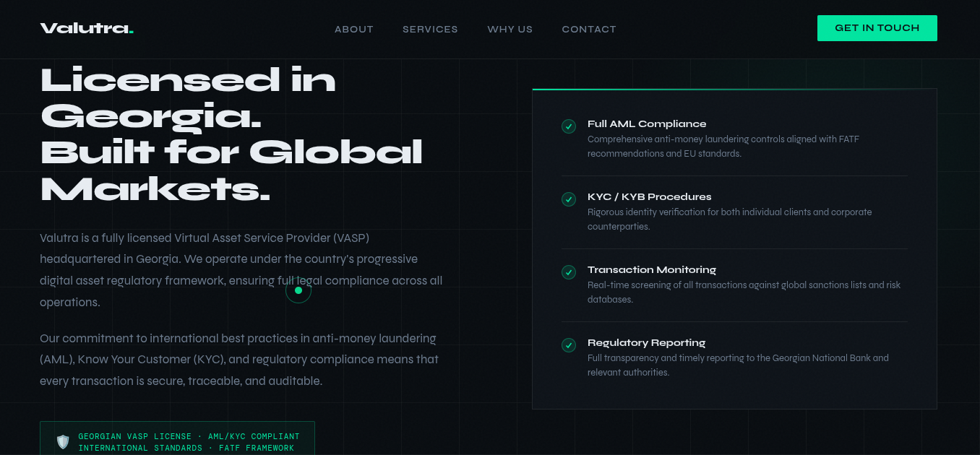Click the shield icon in license badge
The image size is (980, 455).
[63, 442]
